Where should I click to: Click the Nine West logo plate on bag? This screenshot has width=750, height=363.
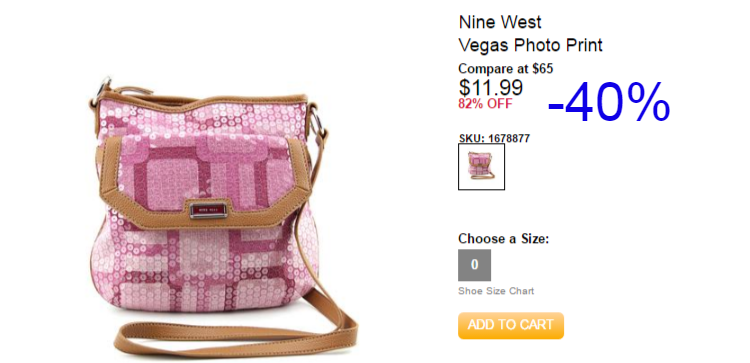(x=208, y=210)
